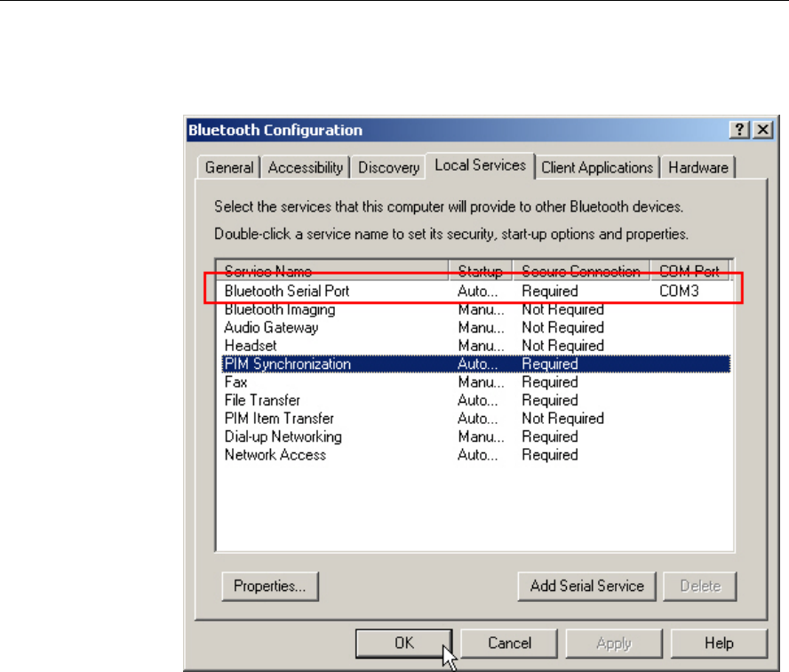Close the Bluetooth Configuration window

tap(763, 130)
